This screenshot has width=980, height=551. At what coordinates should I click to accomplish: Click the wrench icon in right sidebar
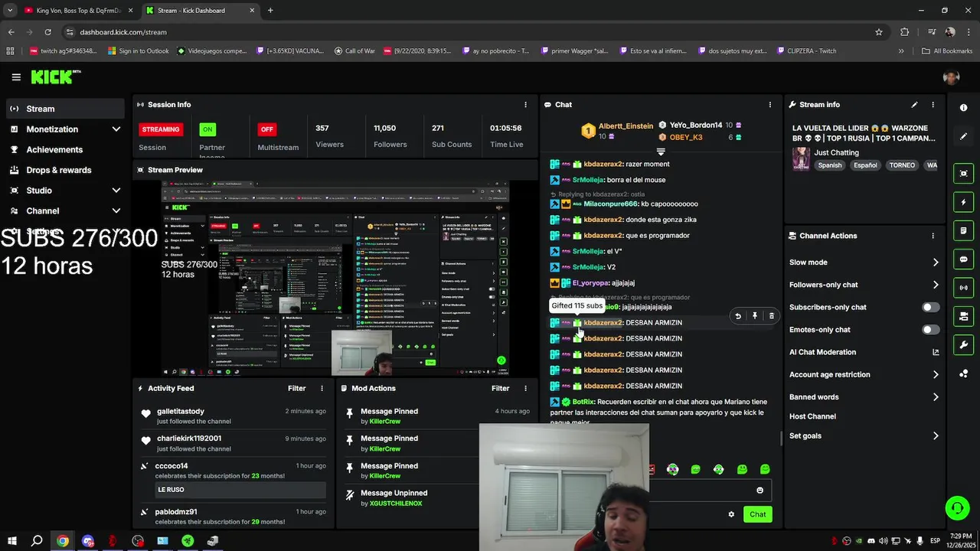click(x=964, y=345)
